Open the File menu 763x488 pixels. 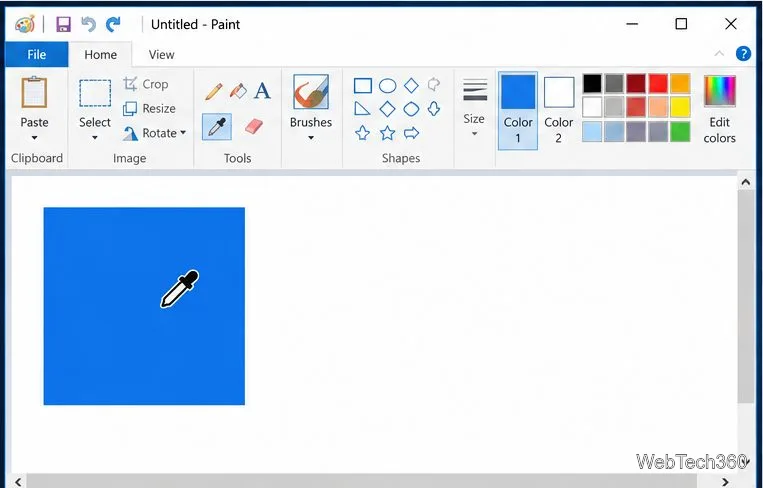click(37, 54)
